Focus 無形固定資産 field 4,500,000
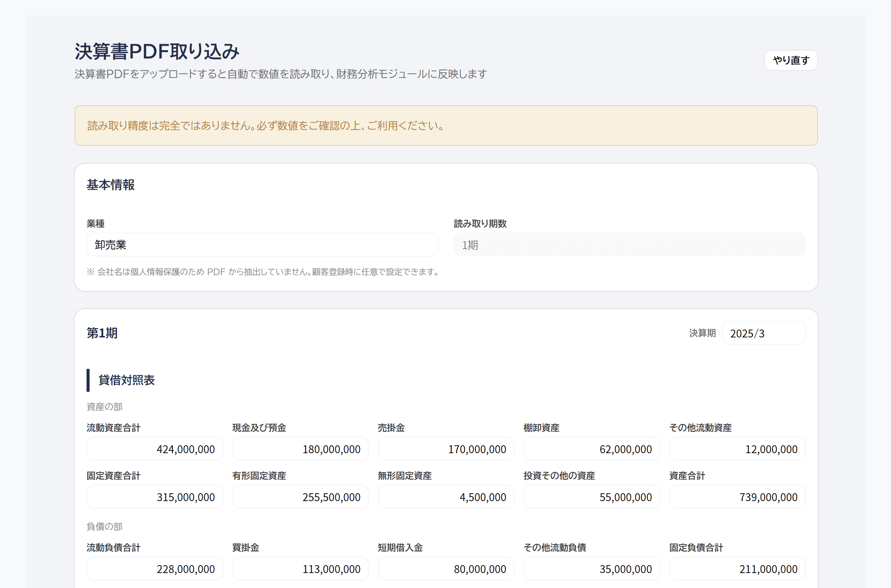The height and width of the screenshot is (588, 891). click(446, 497)
